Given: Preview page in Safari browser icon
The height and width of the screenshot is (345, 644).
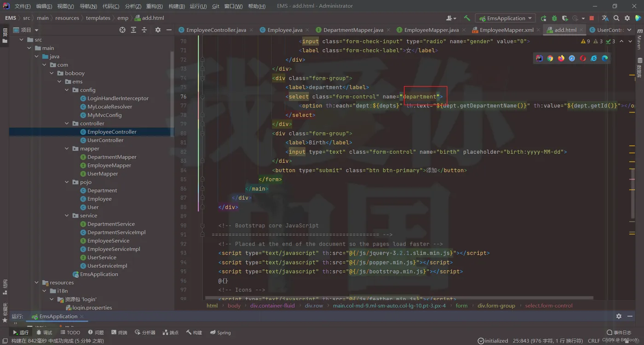Looking at the screenshot, I should [572, 58].
